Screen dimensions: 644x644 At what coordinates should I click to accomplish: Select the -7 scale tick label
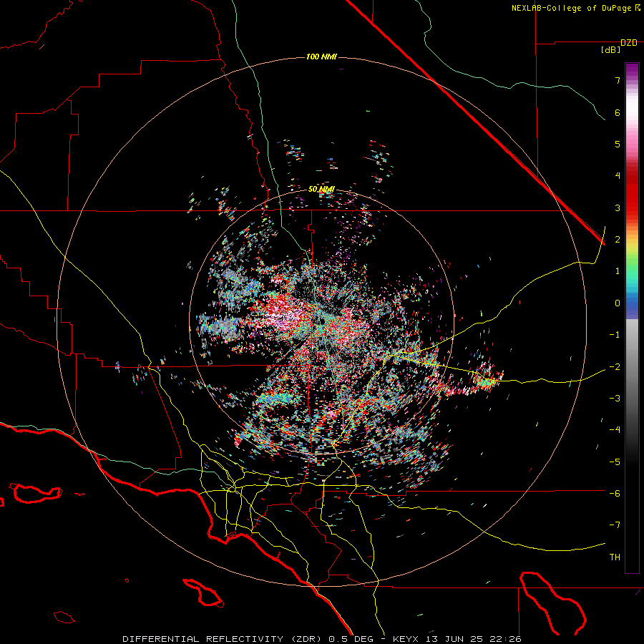coord(615,525)
